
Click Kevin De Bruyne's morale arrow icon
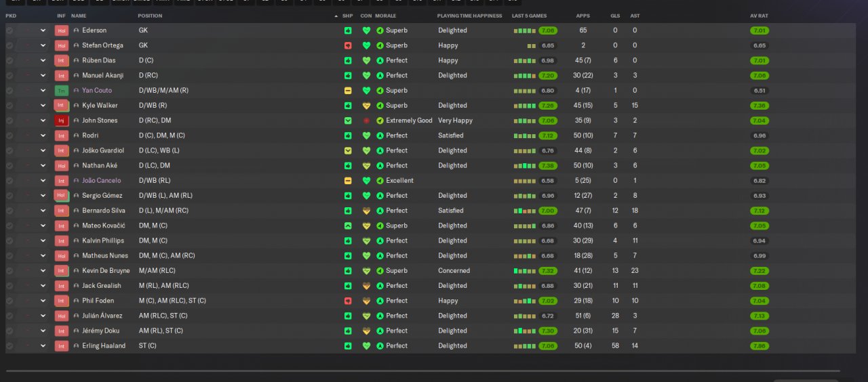380,271
